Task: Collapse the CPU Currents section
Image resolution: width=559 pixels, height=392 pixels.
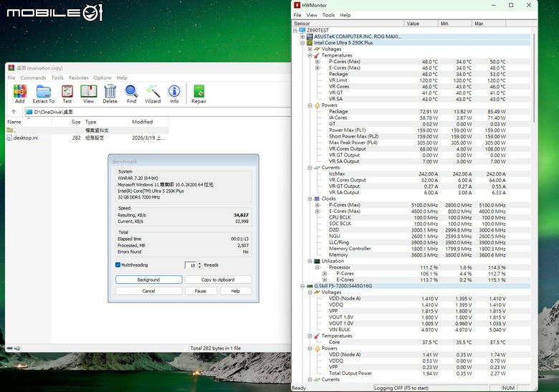Action: [310, 168]
